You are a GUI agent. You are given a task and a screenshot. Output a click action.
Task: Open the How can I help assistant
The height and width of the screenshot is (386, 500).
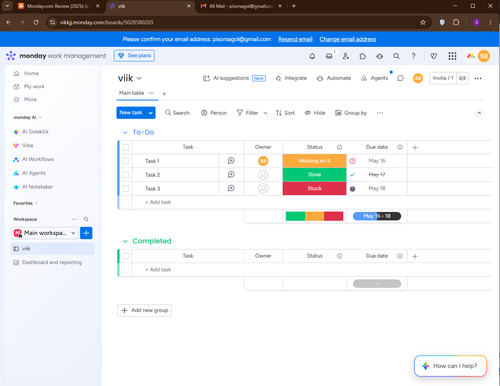coord(450,366)
